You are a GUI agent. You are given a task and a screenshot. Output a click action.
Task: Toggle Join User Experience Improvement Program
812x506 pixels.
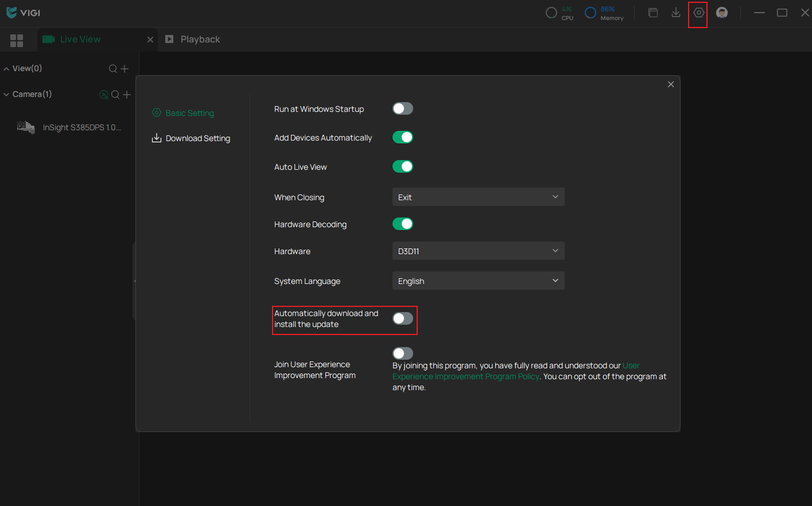point(403,353)
